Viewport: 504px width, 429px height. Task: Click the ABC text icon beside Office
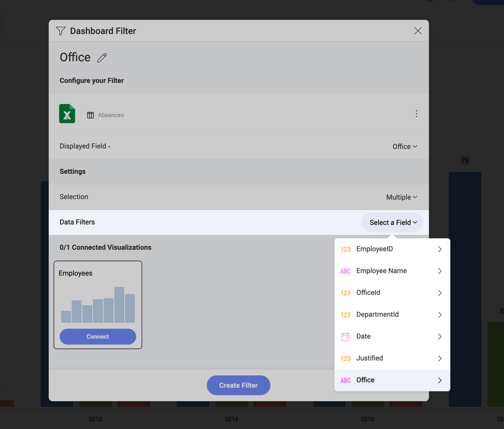345,380
